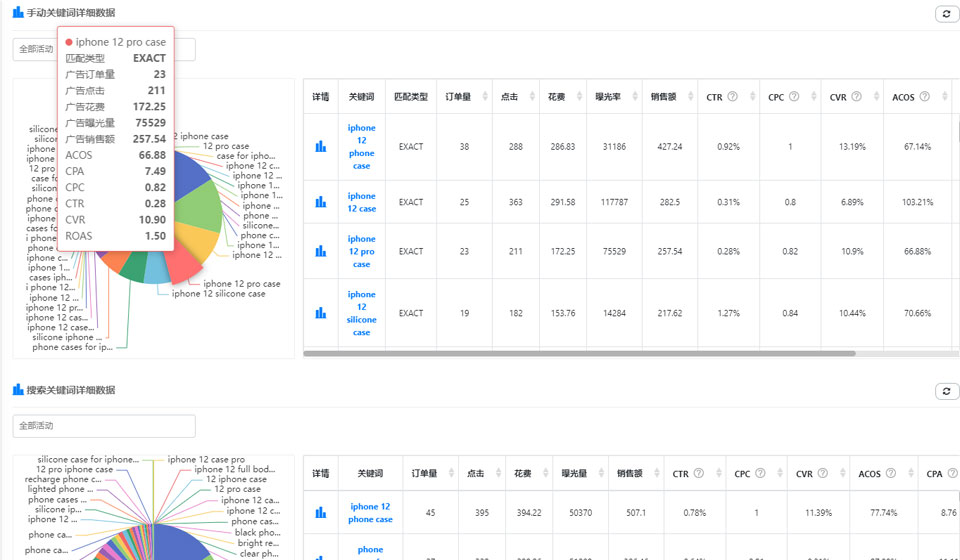Viewport: 960px width, 560px height.
Task: Click the 关键词 column header in manual keyword table
Action: pos(361,96)
